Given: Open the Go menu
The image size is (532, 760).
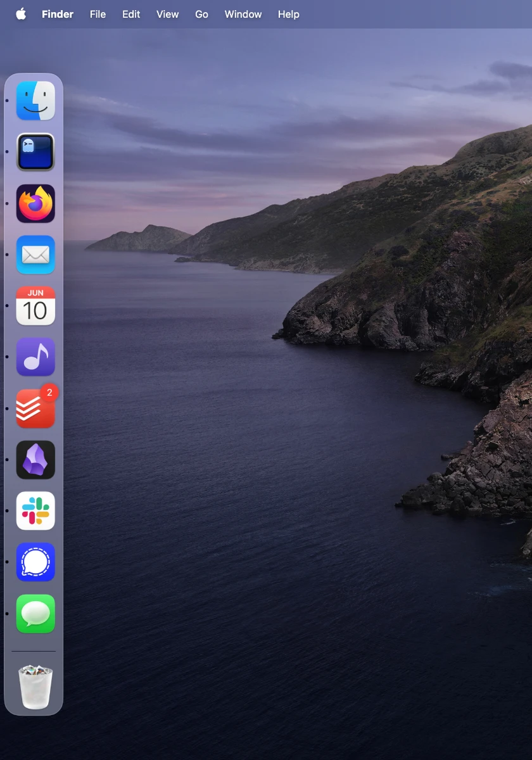Looking at the screenshot, I should click(201, 14).
